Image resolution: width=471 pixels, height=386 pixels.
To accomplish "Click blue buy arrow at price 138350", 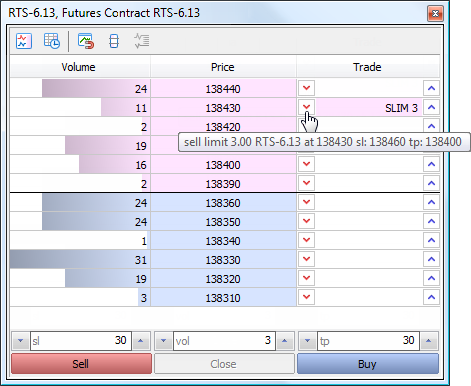I will [x=431, y=221].
